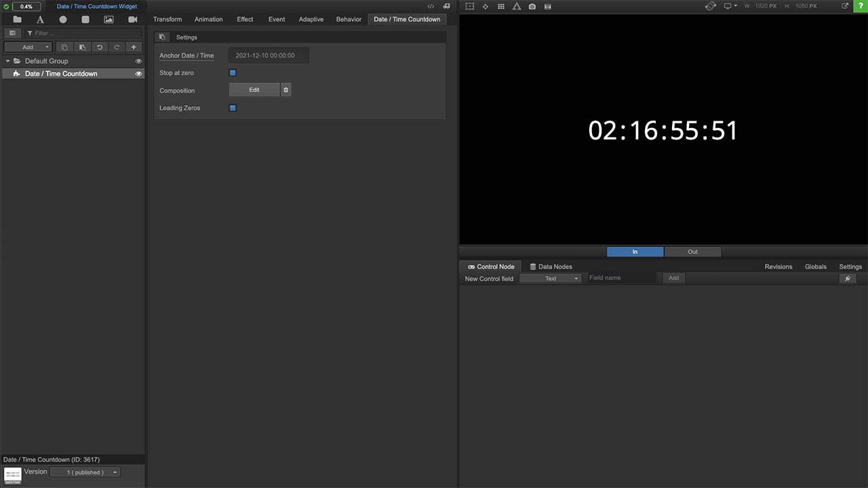This screenshot has height=488, width=868.
Task: Select the Date / Time Countdown tab
Action: point(407,19)
